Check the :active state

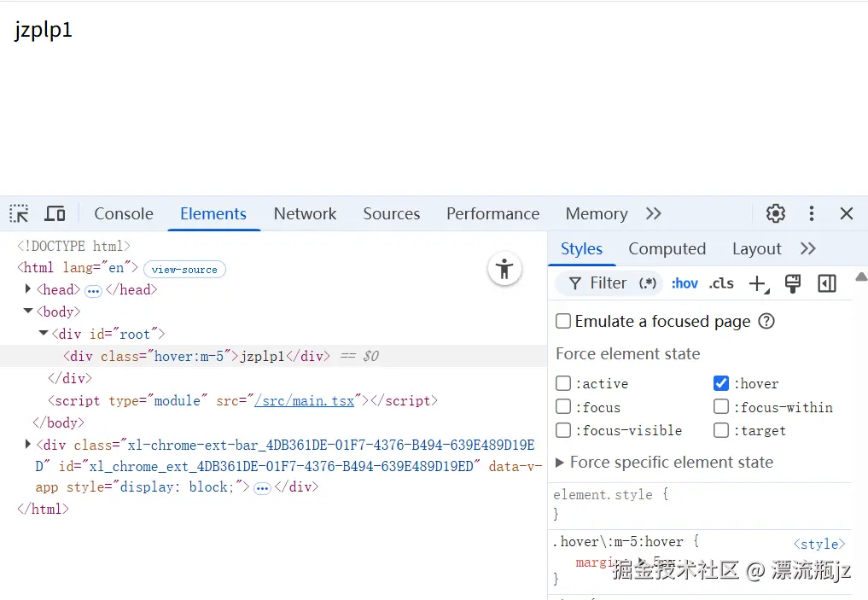click(x=563, y=383)
